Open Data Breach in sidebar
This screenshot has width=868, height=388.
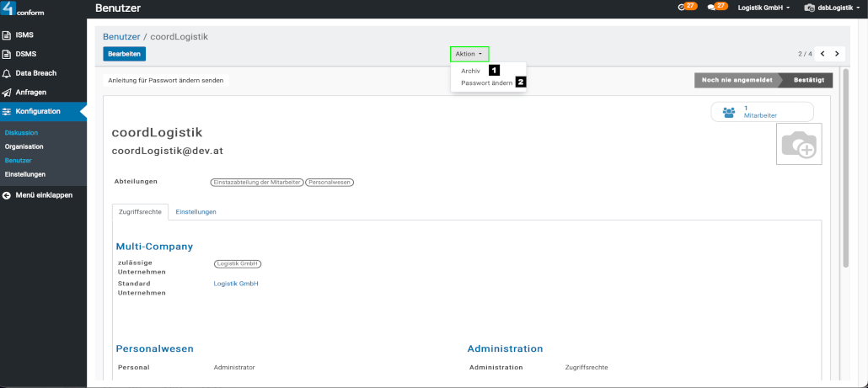35,73
